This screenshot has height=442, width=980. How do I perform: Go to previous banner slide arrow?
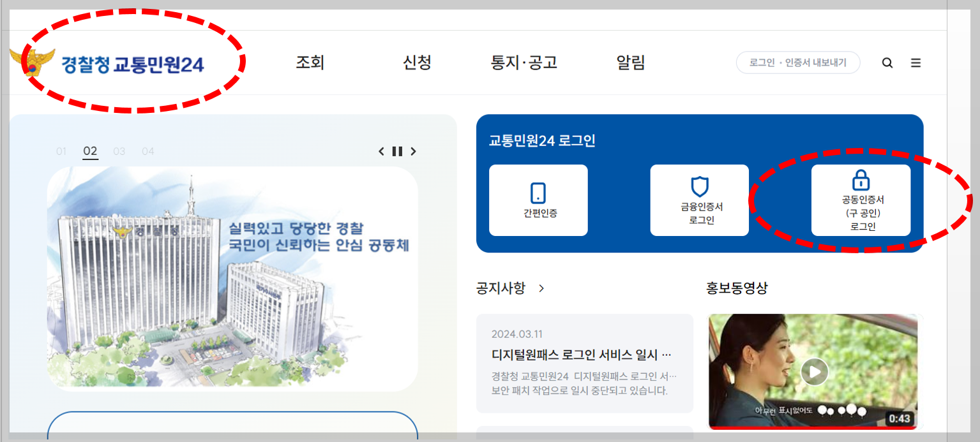(x=381, y=151)
